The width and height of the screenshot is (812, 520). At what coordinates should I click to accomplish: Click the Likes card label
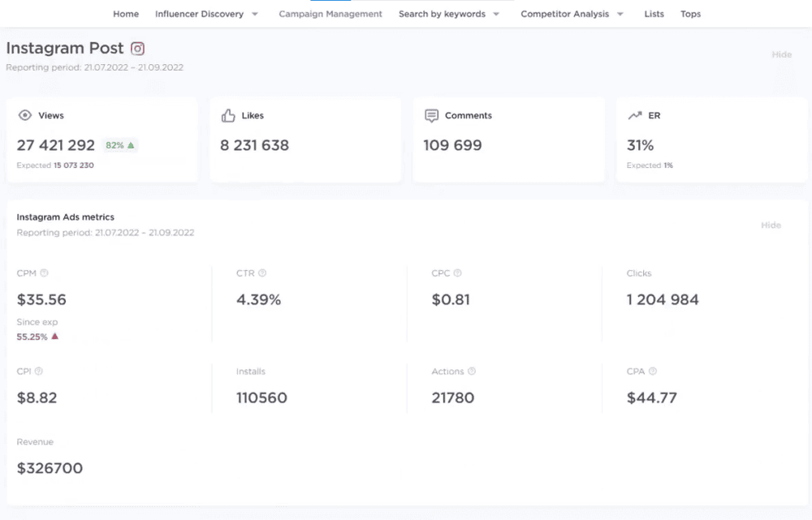pyautogui.click(x=253, y=115)
